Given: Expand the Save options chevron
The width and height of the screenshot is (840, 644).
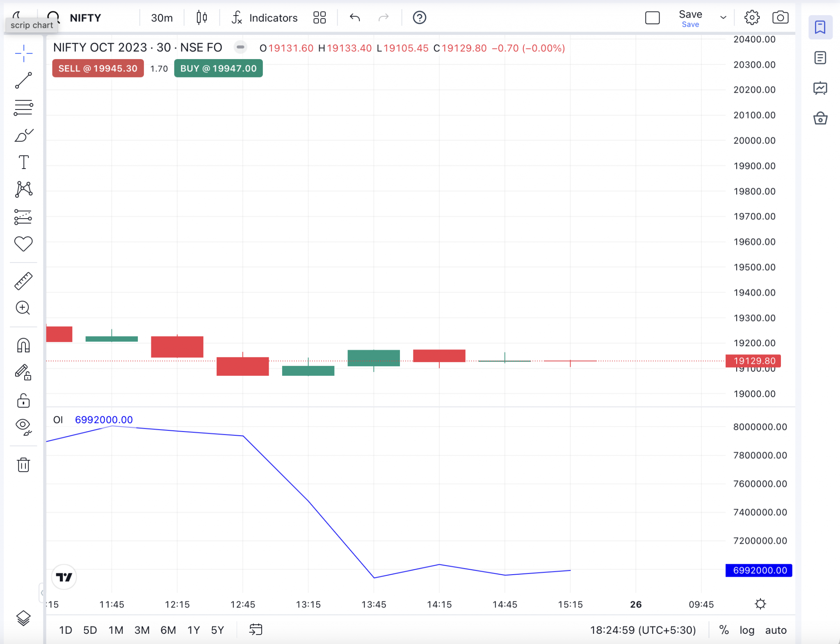Looking at the screenshot, I should [722, 18].
